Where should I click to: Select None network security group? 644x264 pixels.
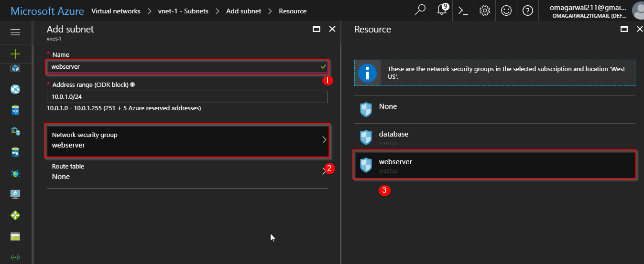495,110
